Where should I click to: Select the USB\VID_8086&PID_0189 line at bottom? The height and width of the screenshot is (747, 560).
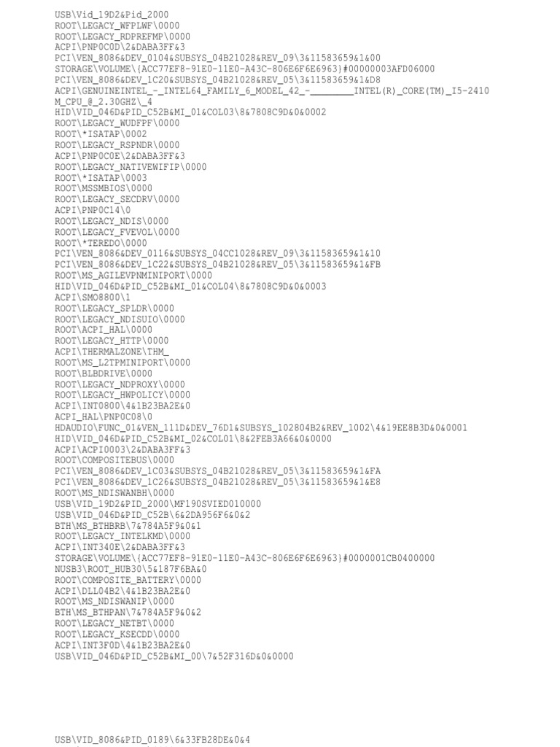tap(152, 740)
